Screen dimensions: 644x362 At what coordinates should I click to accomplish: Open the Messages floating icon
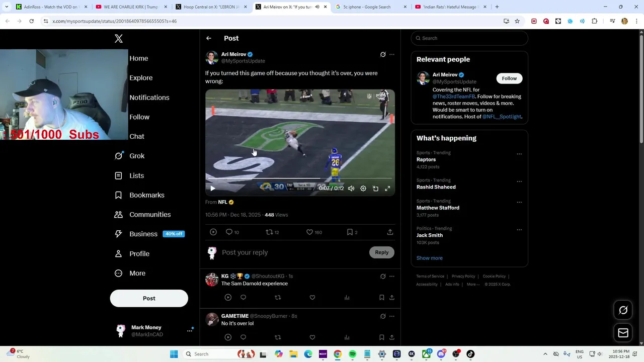[x=623, y=333]
